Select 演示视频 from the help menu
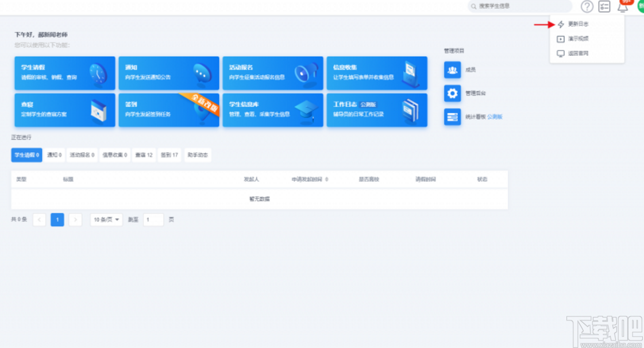Viewport: 644px width, 348px height. tap(579, 38)
